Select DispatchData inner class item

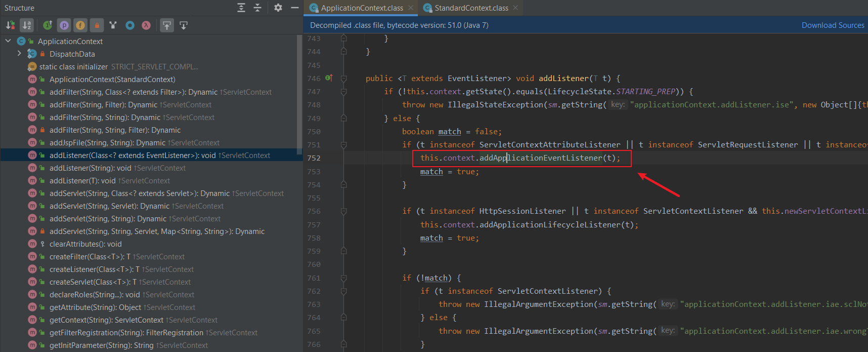tap(72, 54)
